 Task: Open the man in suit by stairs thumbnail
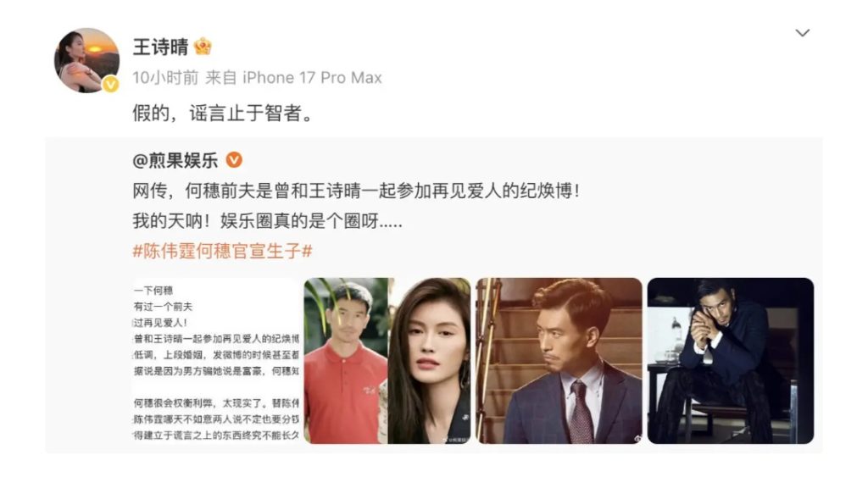coord(559,361)
